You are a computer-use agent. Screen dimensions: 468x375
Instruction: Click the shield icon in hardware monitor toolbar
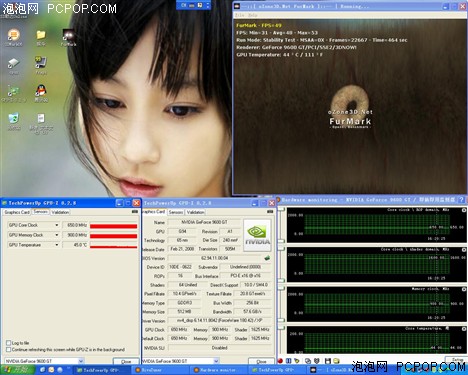coord(317,361)
